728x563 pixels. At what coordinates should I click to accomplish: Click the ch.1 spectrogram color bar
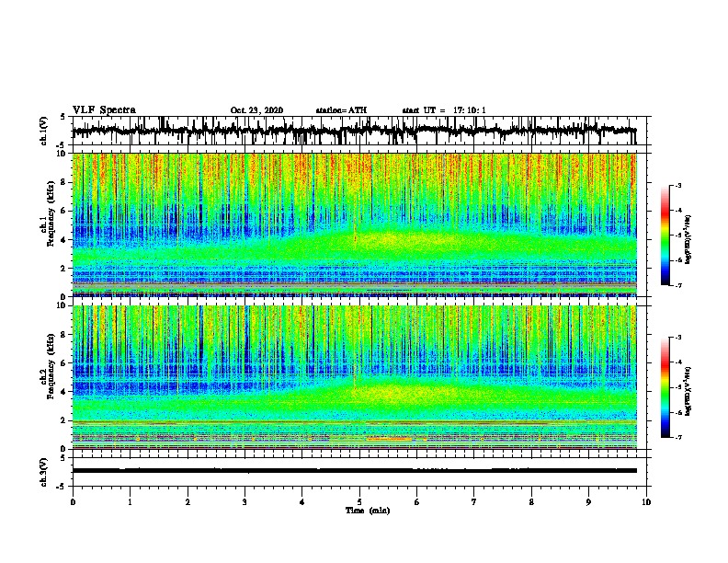tap(665, 236)
